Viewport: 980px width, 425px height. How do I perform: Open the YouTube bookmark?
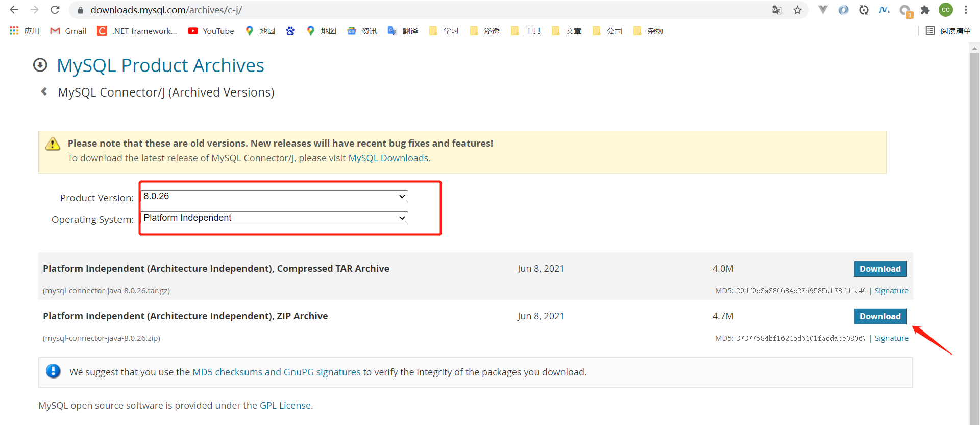pyautogui.click(x=211, y=31)
